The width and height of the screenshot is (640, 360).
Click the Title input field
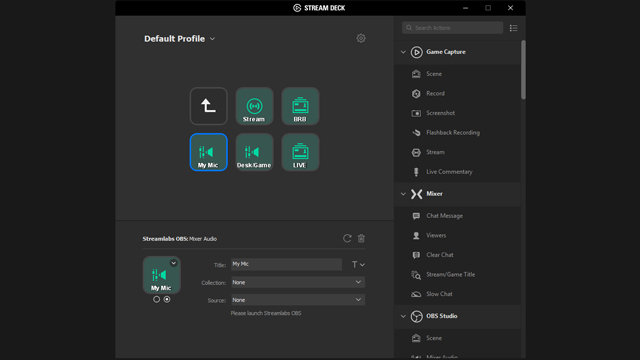point(287,264)
